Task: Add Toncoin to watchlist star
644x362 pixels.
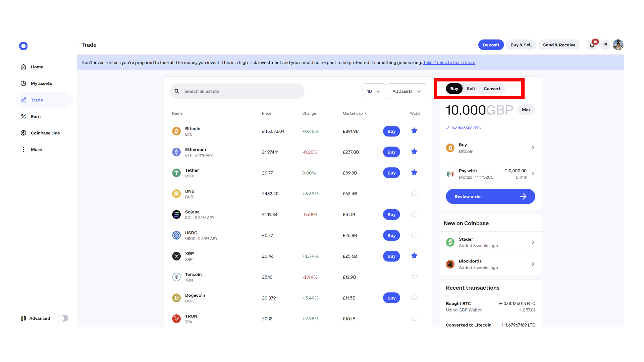Action: click(x=414, y=277)
